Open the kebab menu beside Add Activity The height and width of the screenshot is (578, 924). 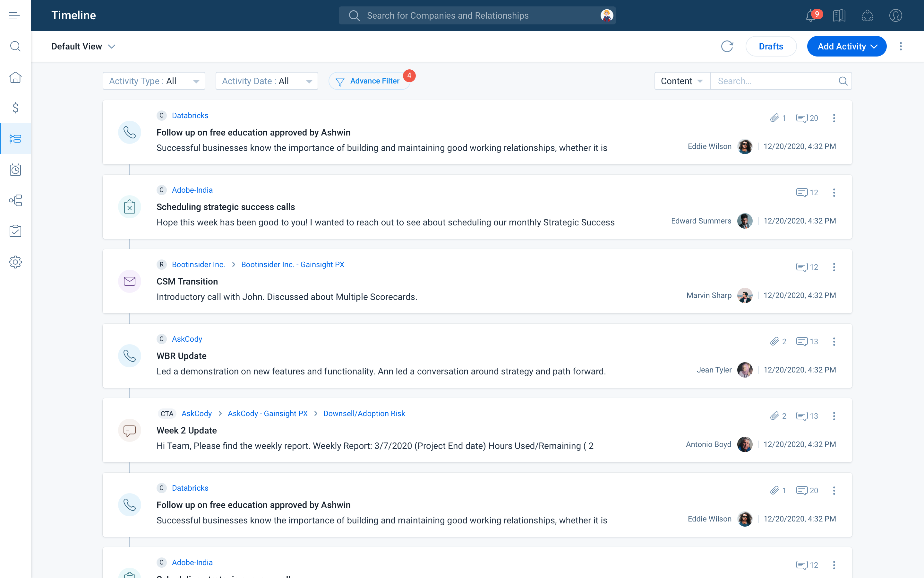click(x=901, y=46)
